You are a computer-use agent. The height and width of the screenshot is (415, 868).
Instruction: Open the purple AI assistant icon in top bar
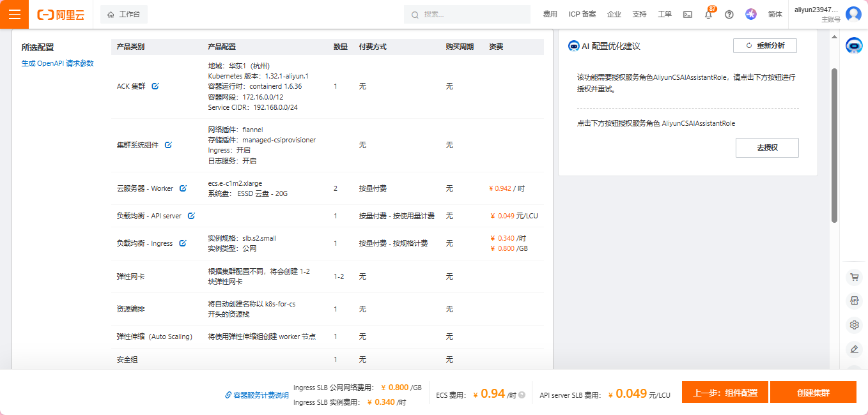tap(751, 14)
